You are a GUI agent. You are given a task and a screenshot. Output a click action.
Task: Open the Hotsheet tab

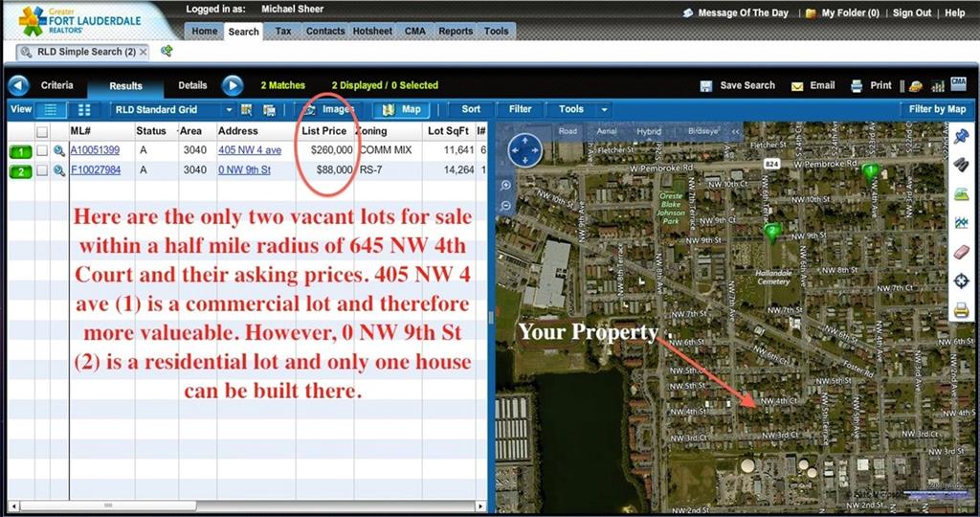372,31
